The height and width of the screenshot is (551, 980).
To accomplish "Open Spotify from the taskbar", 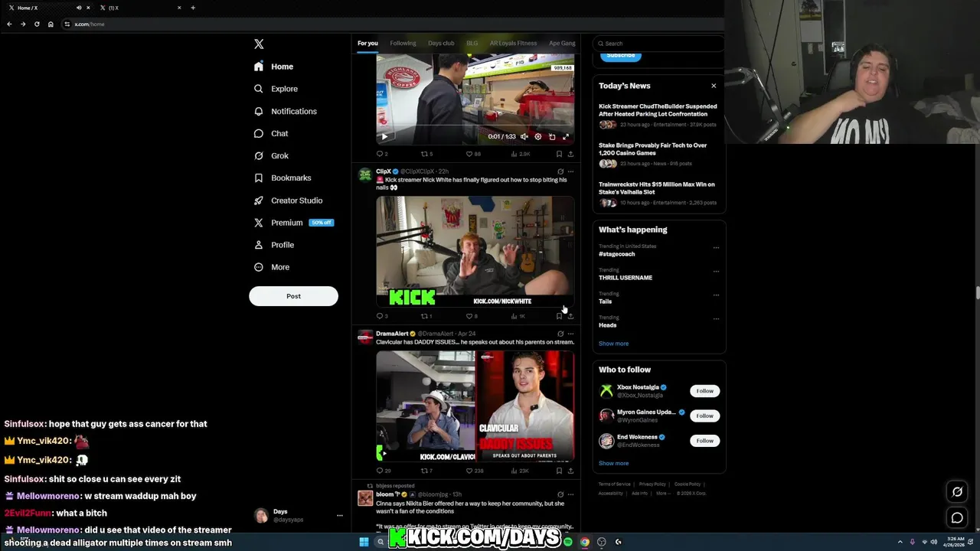I will pyautogui.click(x=567, y=542).
